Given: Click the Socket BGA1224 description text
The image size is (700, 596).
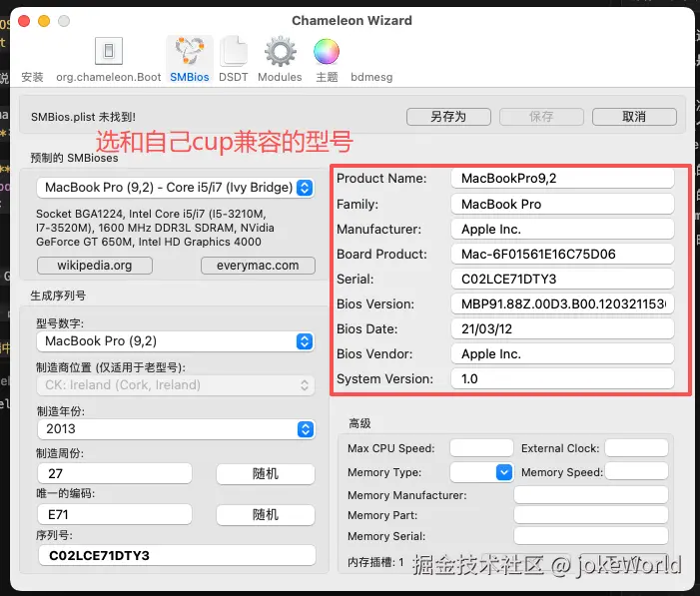Looking at the screenshot, I should (155, 228).
